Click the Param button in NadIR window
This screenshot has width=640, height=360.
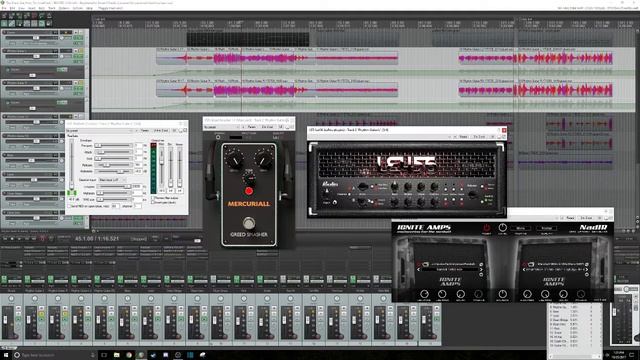(x=570, y=218)
